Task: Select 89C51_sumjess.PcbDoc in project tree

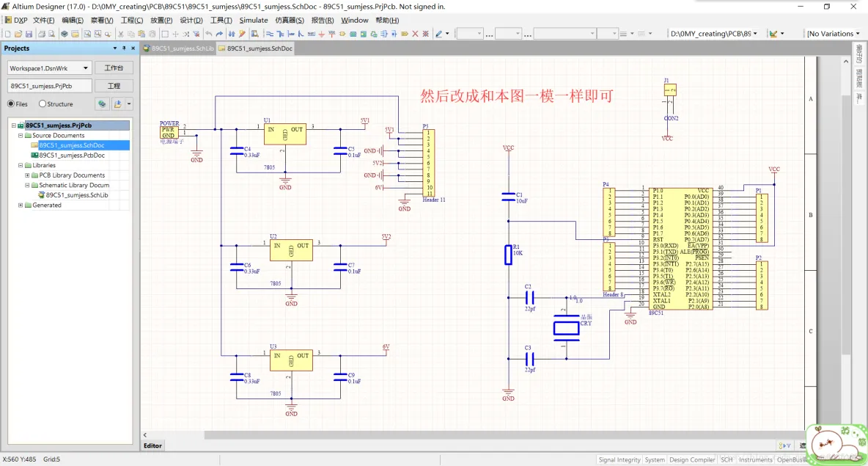Action: click(x=72, y=155)
